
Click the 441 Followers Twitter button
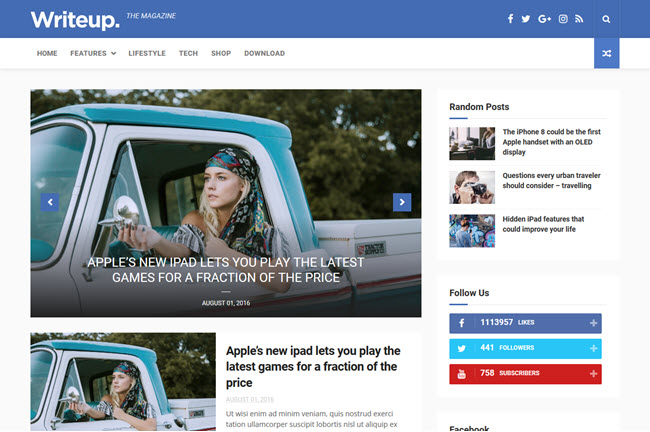pos(525,348)
